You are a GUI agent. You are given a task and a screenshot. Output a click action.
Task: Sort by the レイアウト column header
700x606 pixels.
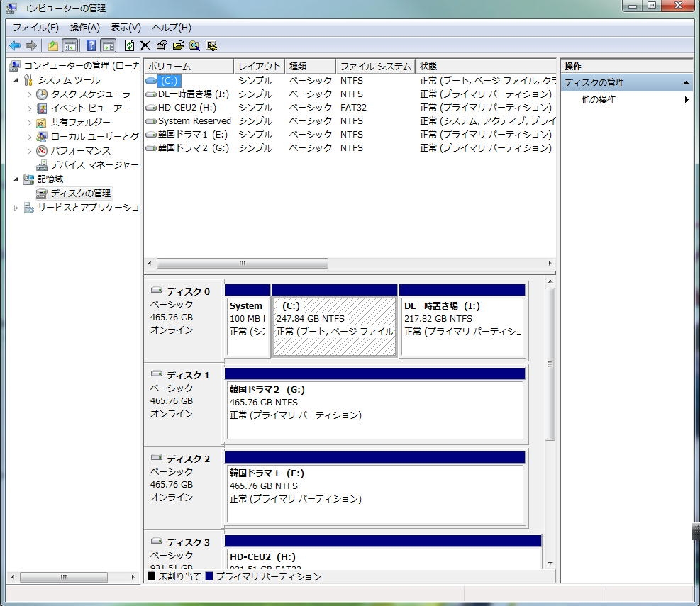coord(259,67)
